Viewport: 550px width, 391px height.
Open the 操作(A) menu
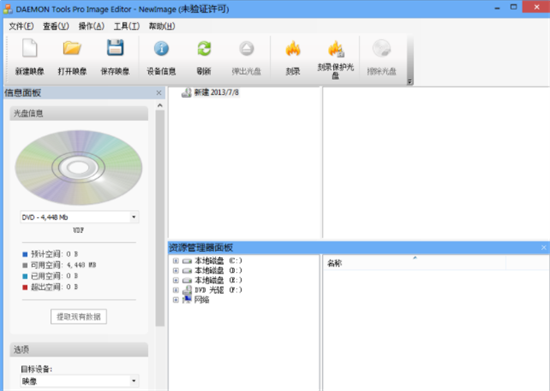point(91,26)
